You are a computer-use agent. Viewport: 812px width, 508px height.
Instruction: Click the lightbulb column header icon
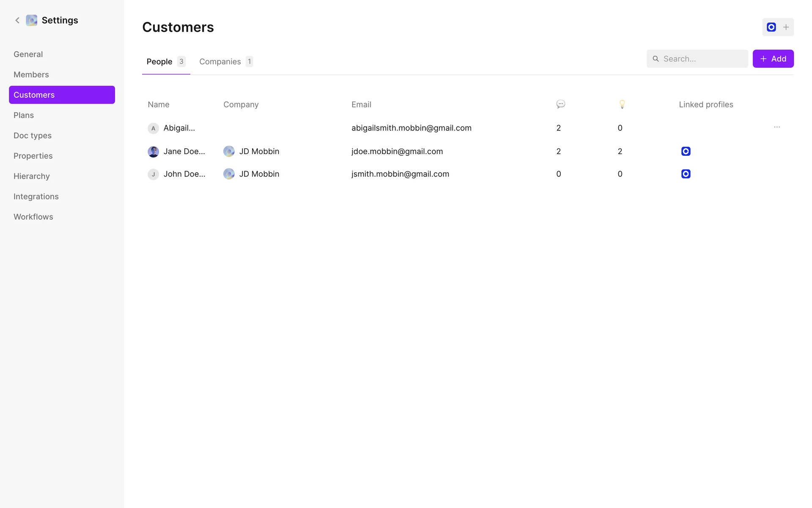tap(622, 104)
